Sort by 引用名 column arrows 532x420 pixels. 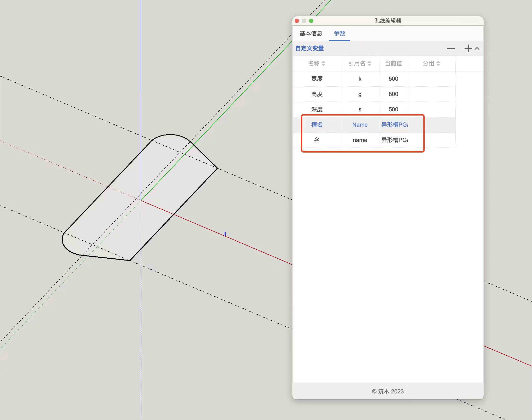click(x=369, y=63)
